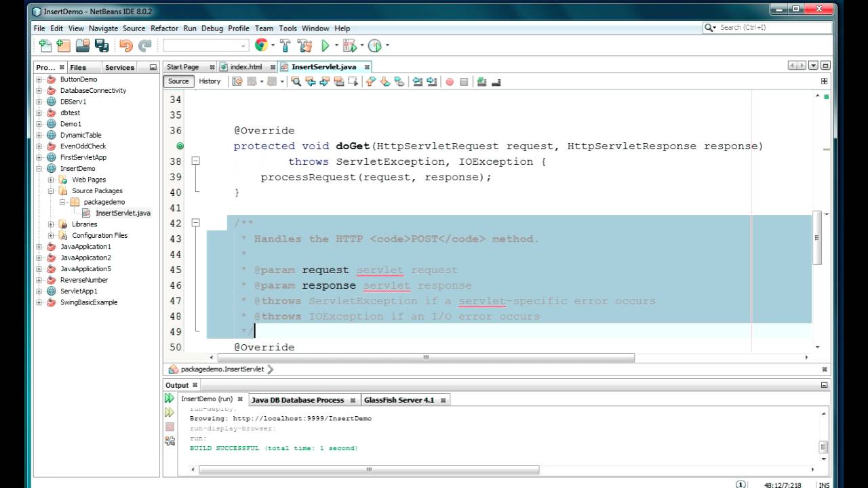Open Chrome browser selection dropdown arrow
Screen dimensions: 868x488
click(x=273, y=46)
